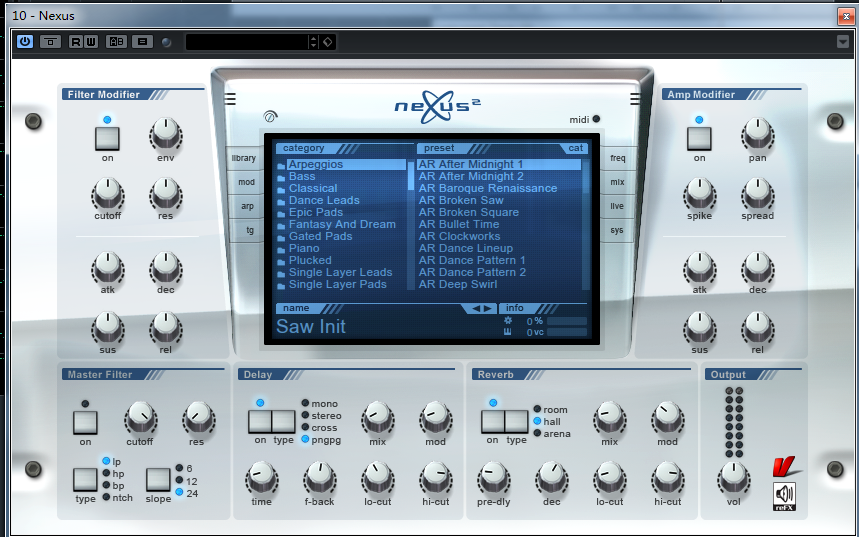Click the Reverb pre-dly knob
The width and height of the screenshot is (859, 537).
pyautogui.click(x=494, y=478)
